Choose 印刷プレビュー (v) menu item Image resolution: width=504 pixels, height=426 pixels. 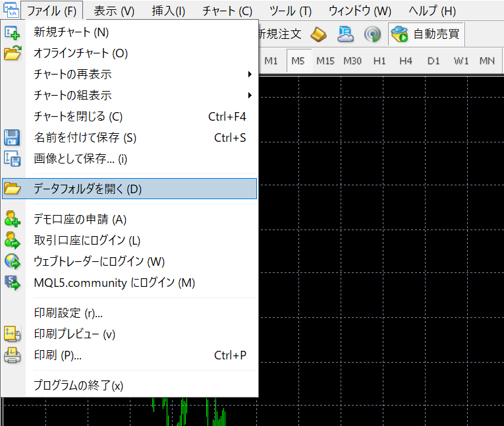click(x=129, y=334)
